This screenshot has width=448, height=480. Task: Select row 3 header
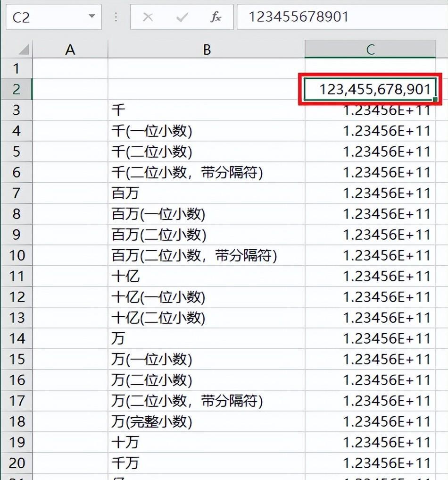click(x=16, y=110)
